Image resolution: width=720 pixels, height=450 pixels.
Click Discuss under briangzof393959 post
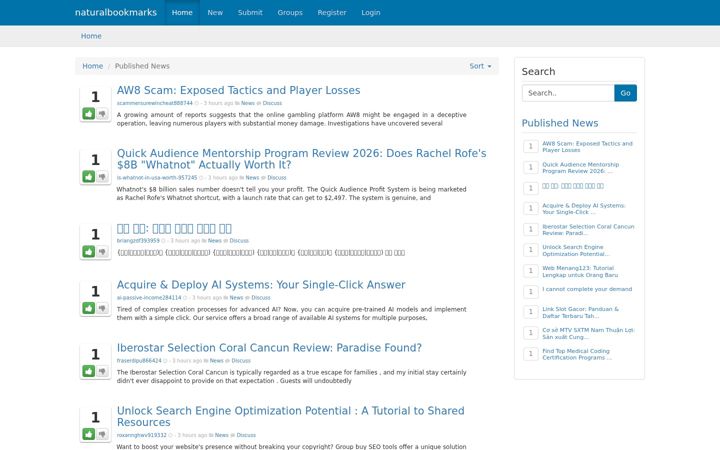click(239, 241)
